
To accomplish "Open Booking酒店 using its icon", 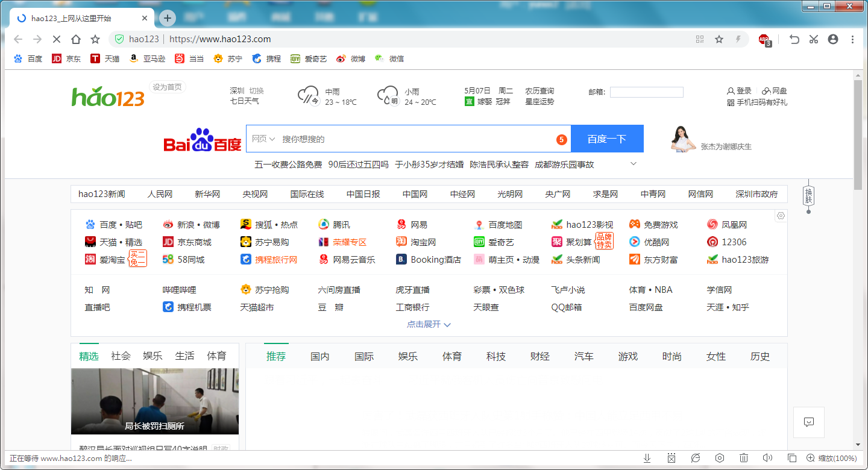I will click(400, 259).
